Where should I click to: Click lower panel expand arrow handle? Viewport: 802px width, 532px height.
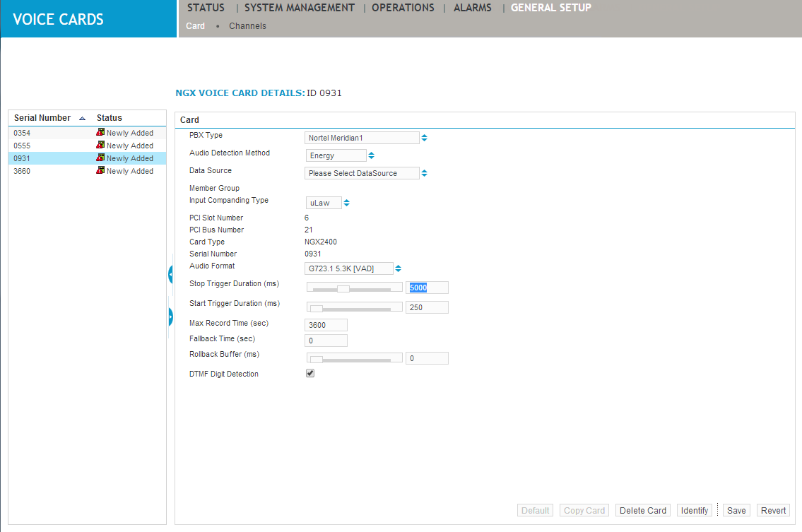(170, 317)
